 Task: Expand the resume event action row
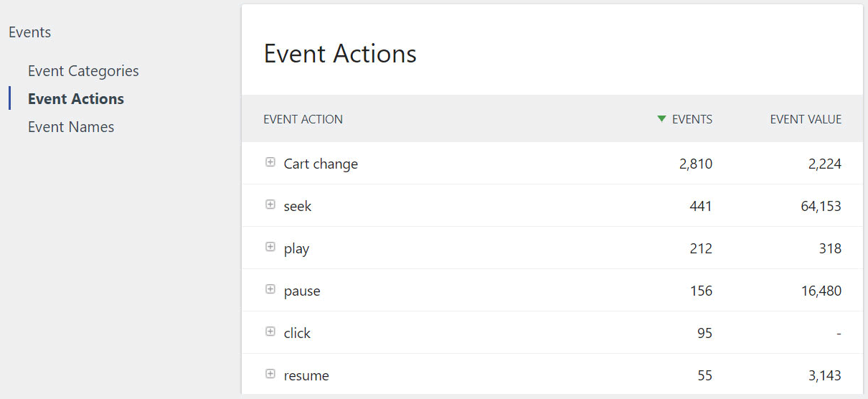tap(270, 375)
